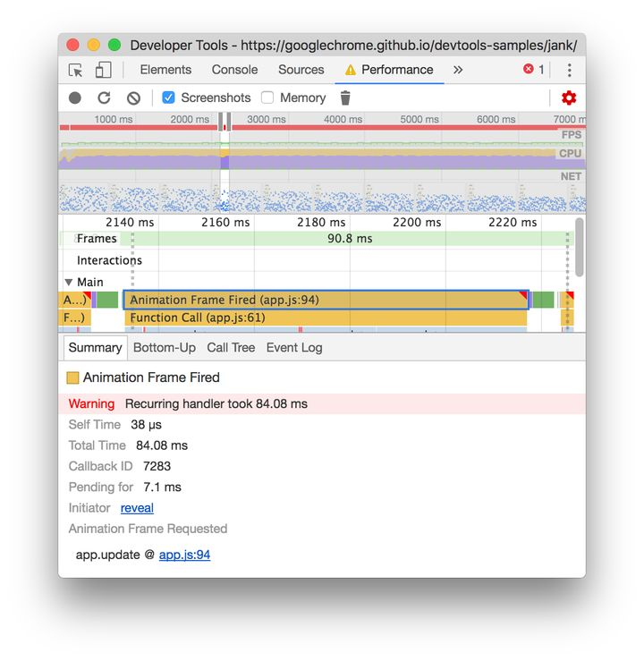Enable the Memory checkbox
Screen dimensions: 644x661
coord(267,97)
